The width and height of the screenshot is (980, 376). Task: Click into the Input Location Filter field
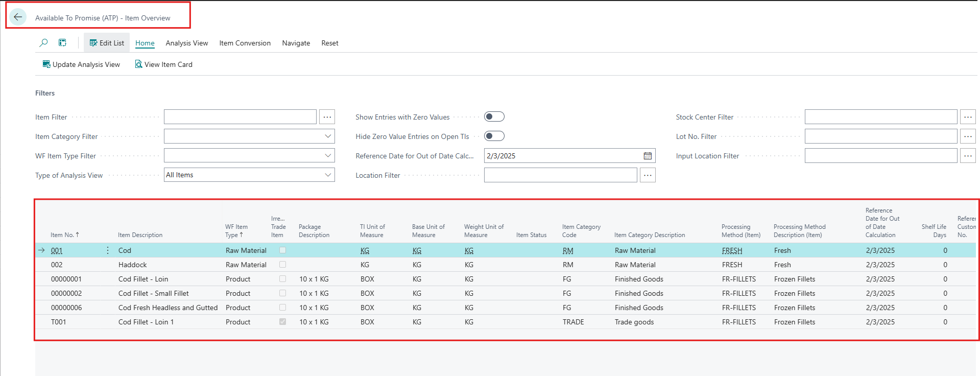pyautogui.click(x=880, y=156)
